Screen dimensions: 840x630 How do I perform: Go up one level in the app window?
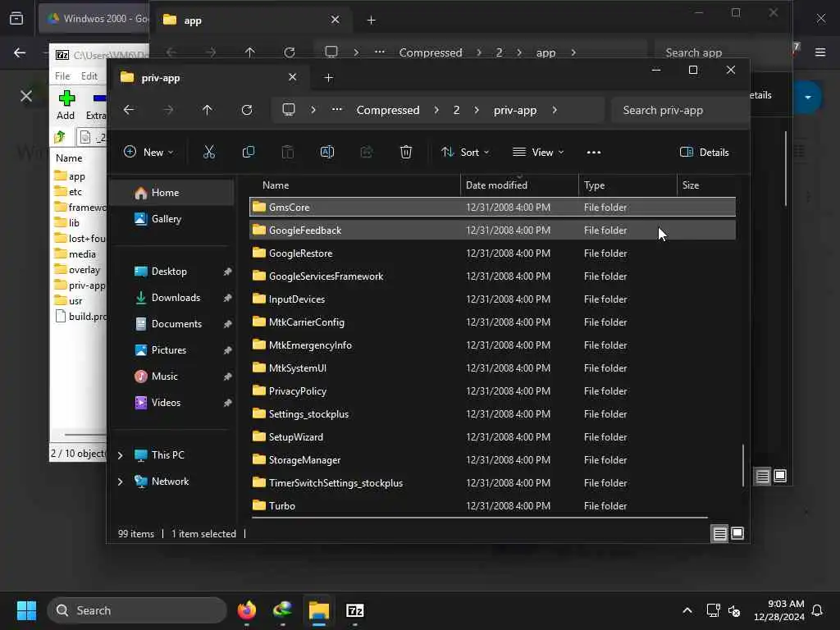[x=250, y=52]
